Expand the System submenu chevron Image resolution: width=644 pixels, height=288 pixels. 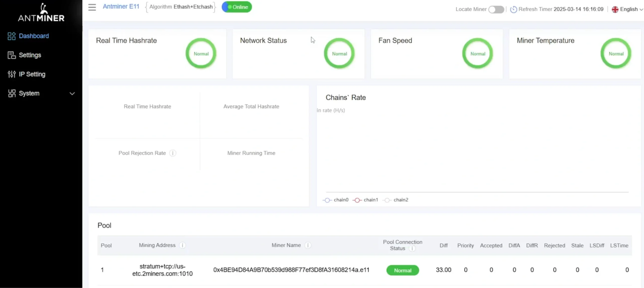pos(72,94)
